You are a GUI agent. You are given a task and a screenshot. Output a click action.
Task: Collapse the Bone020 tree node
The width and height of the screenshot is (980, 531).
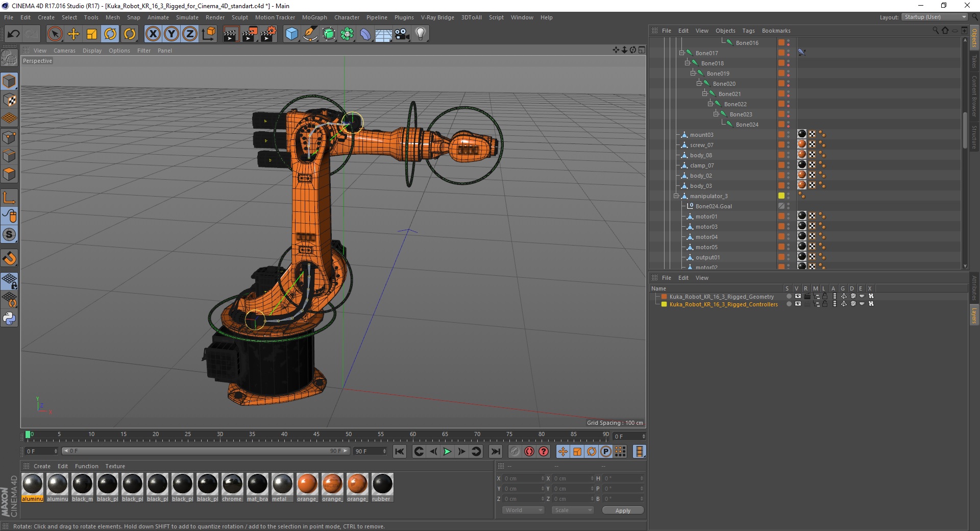(699, 83)
